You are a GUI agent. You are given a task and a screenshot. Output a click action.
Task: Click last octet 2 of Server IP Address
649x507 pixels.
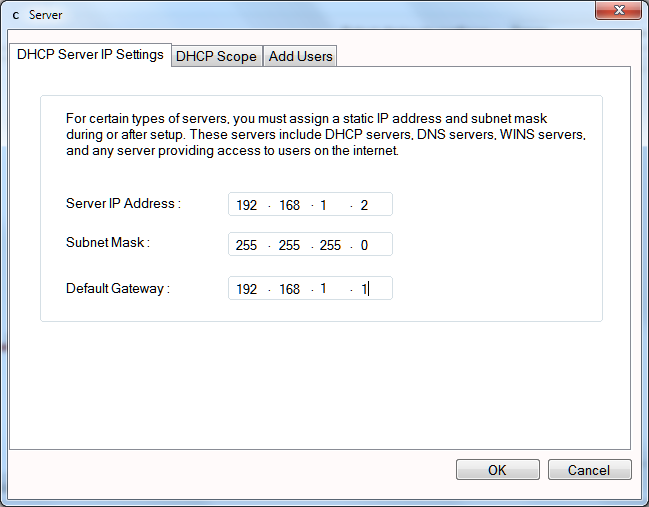(364, 205)
